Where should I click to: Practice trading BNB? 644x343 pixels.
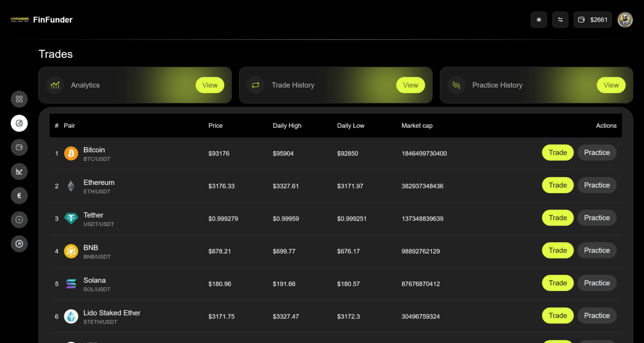tap(597, 250)
